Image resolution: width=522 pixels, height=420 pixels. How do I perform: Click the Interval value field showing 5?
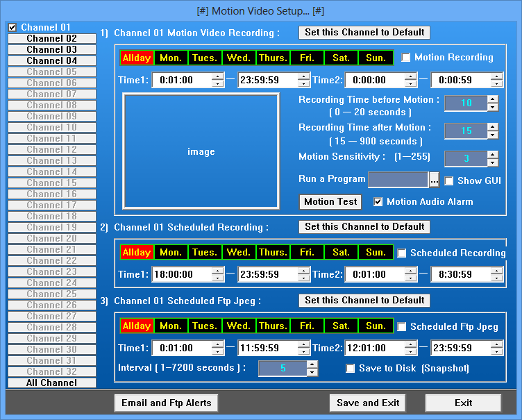283,369
